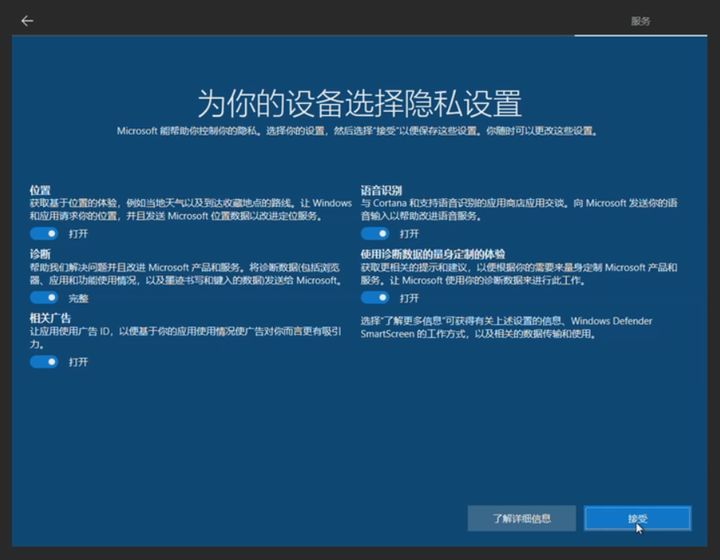Click the 打开 label beside 语音识别 toggle
Viewport: 720px width, 560px height.
pyautogui.click(x=409, y=233)
